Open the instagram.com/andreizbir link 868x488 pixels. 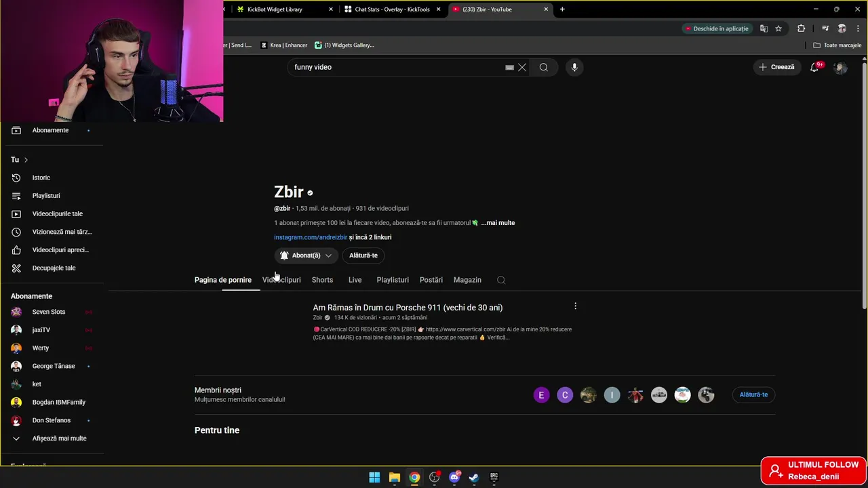tap(311, 237)
